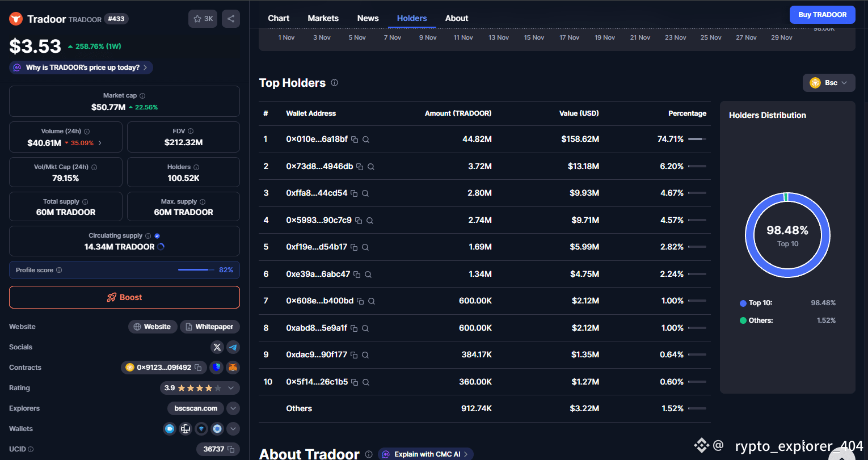The height and width of the screenshot is (460, 868).
Task: Click the Buy TRADOOR button
Action: pyautogui.click(x=822, y=15)
